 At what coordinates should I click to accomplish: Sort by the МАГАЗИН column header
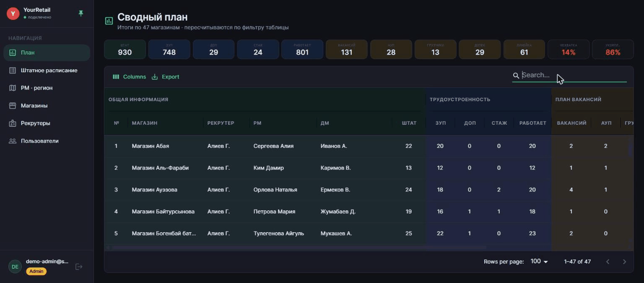click(x=145, y=123)
